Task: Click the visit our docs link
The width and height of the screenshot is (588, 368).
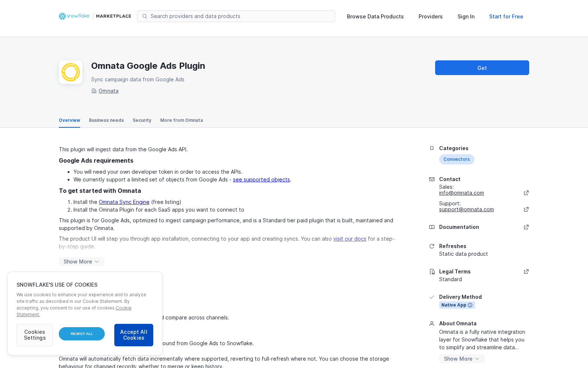Action: point(350,239)
